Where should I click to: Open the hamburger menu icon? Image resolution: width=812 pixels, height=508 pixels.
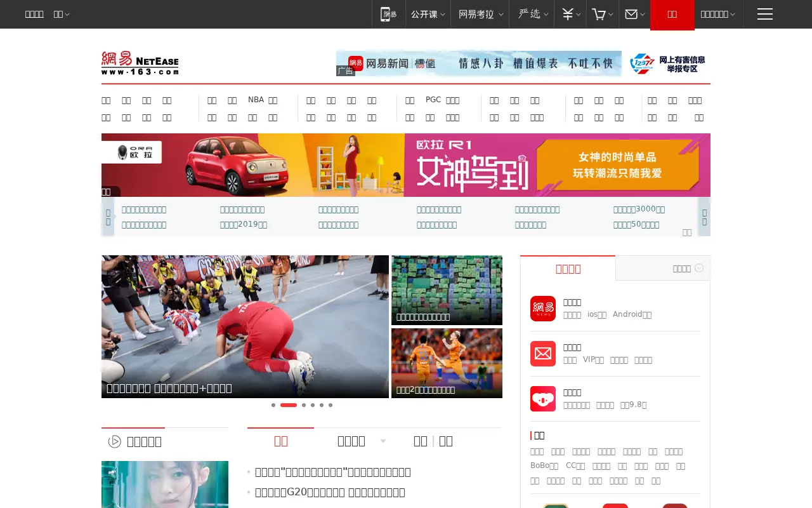[765, 14]
